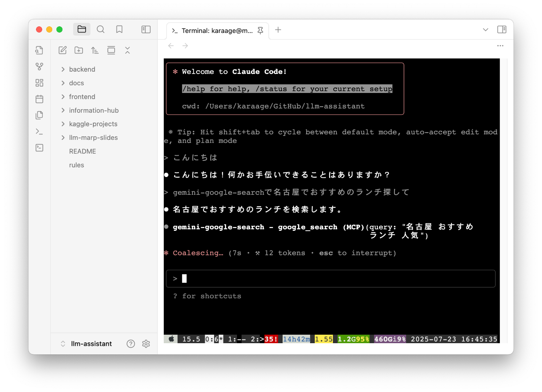Click the Apple logo in terminal status bar
The image size is (542, 392).
click(x=172, y=339)
